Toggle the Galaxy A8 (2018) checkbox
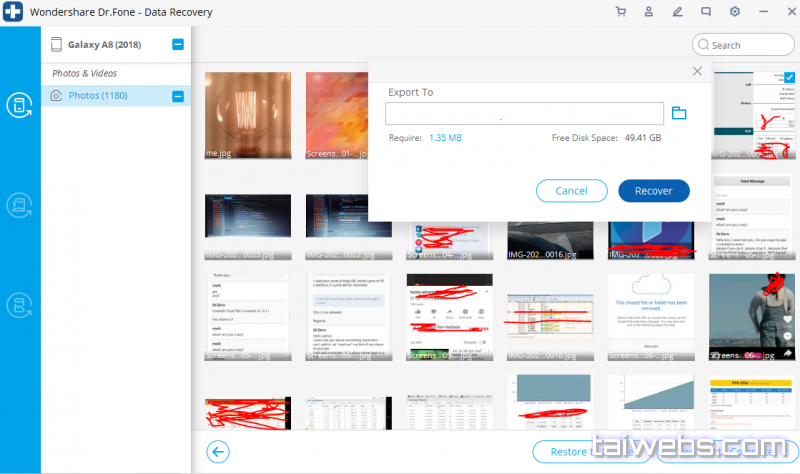 pos(178,44)
